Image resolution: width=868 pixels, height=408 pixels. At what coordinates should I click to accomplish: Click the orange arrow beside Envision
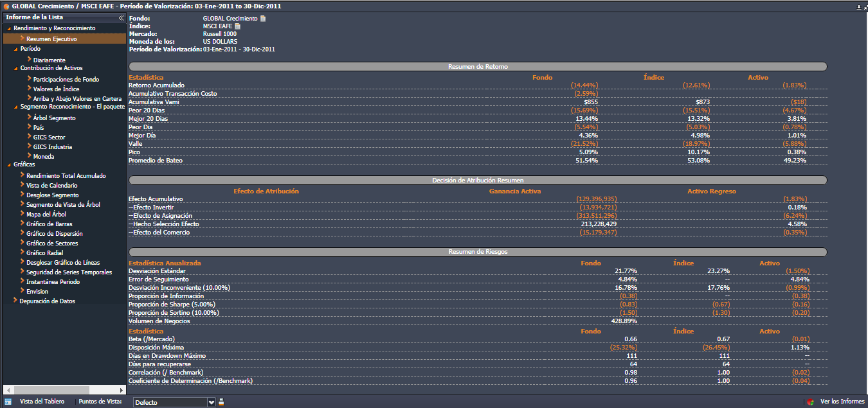point(22,291)
